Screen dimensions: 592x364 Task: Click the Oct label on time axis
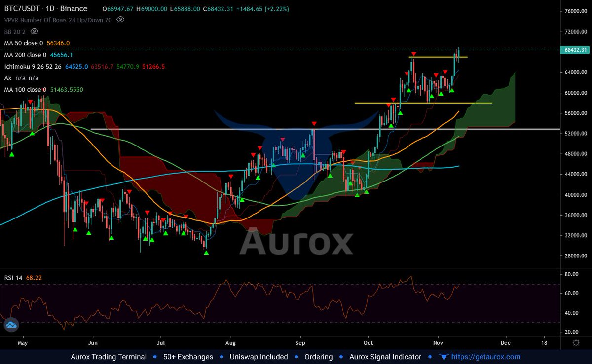(368, 342)
